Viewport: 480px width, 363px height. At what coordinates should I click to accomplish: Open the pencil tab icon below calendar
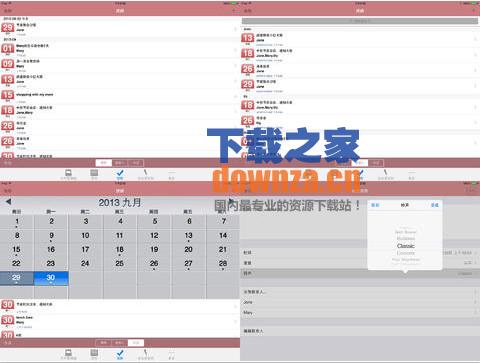coord(146,353)
